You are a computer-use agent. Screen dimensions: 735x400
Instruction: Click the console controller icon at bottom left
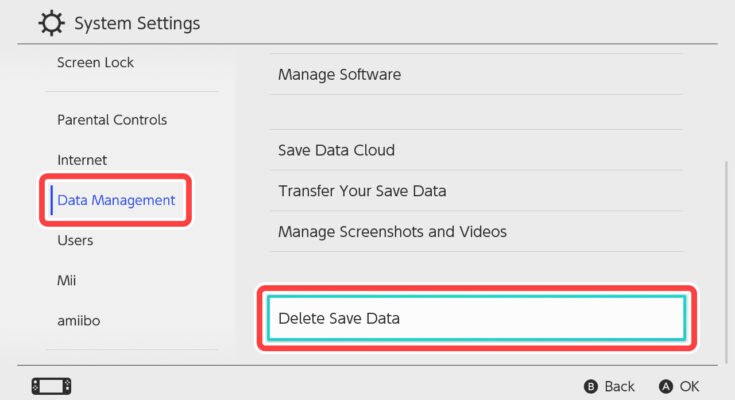pyautogui.click(x=52, y=386)
